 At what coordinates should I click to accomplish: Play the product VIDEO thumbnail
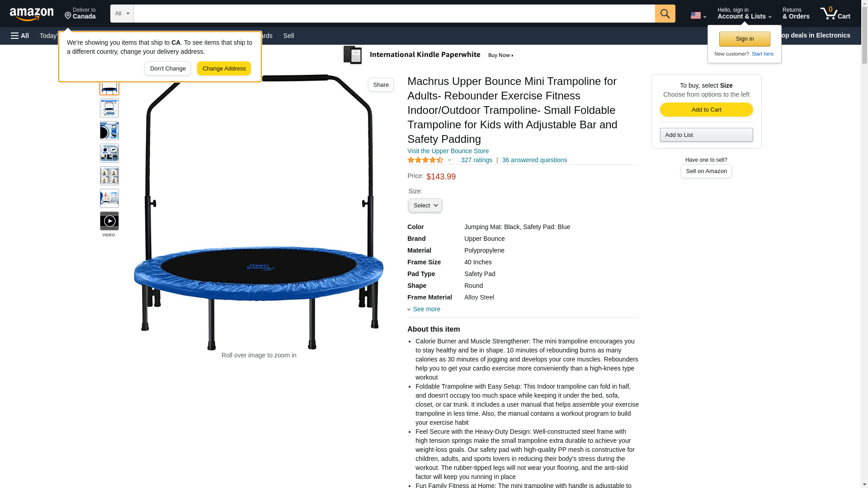[109, 221]
